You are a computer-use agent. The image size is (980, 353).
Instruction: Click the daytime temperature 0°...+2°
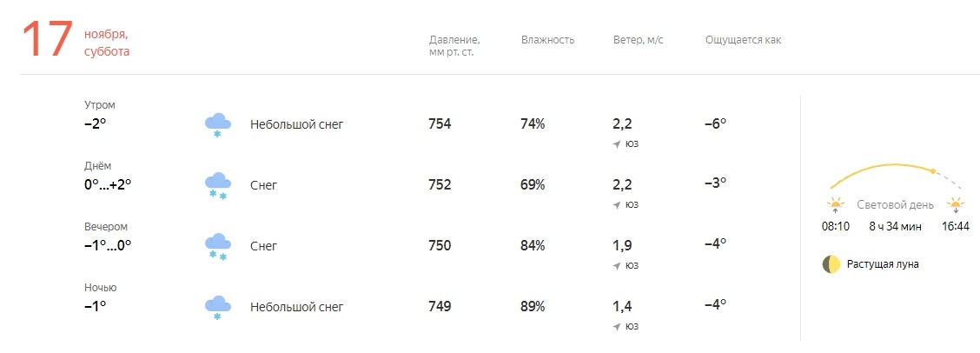click(108, 184)
